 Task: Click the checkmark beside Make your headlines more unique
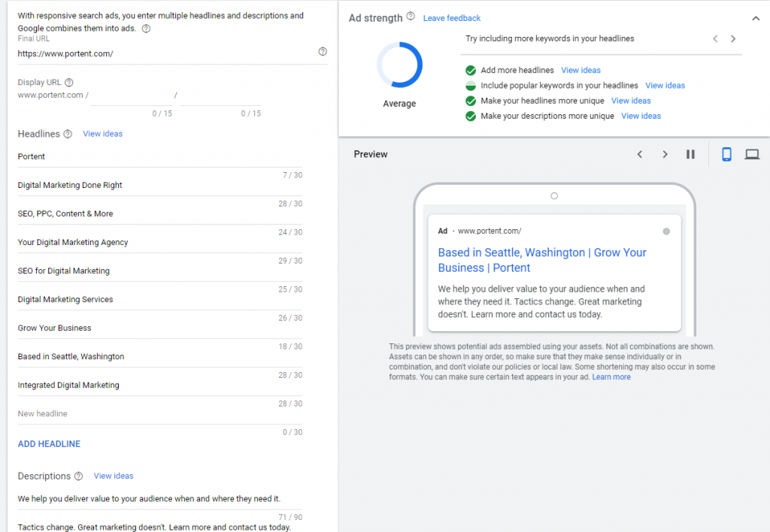click(471, 101)
